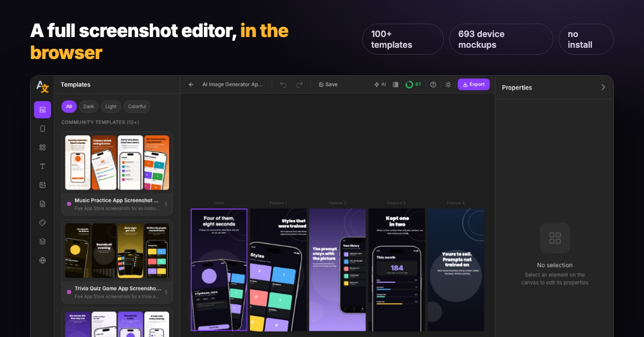Click the No selection placeholder icon
Image resolution: width=644 pixels, height=337 pixels.
pos(555,238)
